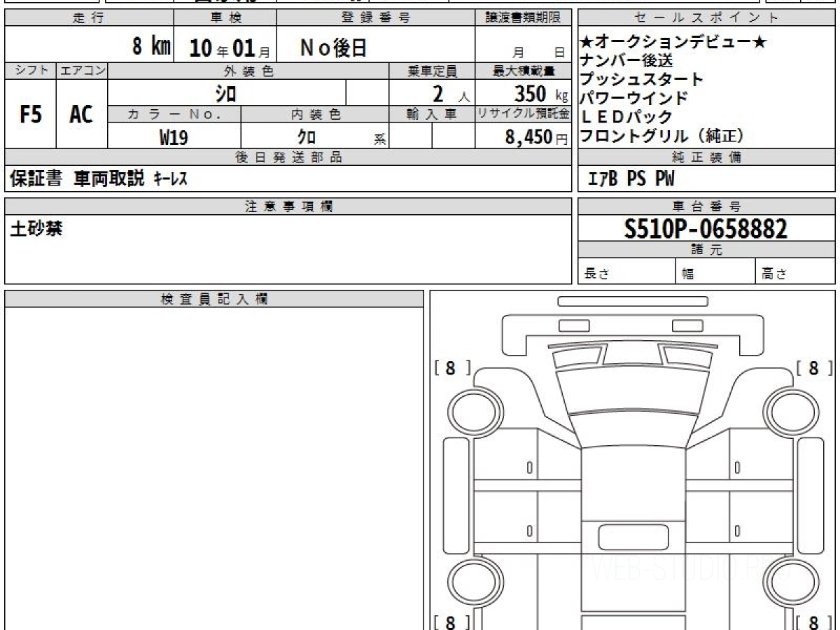Click the カラーNo. header cell
This screenshot has width=840, height=630.
[x=174, y=114]
